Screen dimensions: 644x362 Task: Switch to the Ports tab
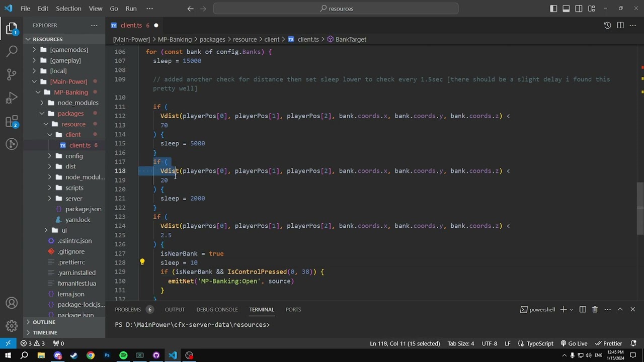[293, 309]
